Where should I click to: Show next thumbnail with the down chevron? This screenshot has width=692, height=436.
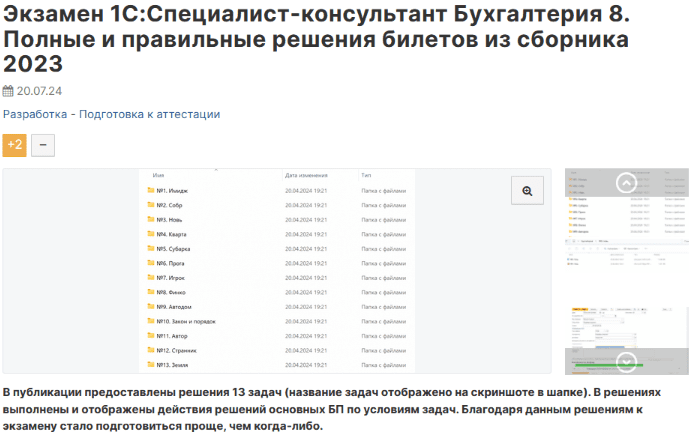tap(626, 362)
